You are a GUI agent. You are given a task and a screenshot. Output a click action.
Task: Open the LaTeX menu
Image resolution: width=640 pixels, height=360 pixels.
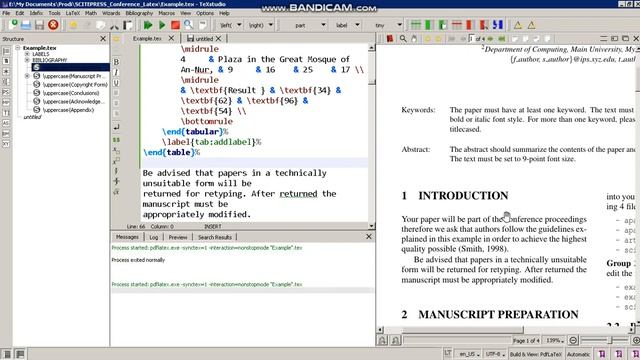73,13
